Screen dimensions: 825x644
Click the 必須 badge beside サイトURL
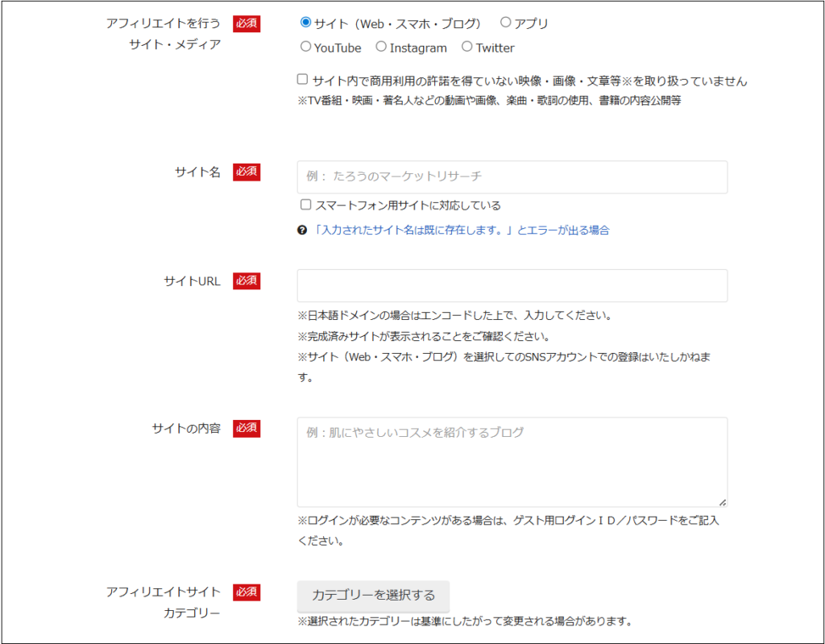[x=247, y=280]
